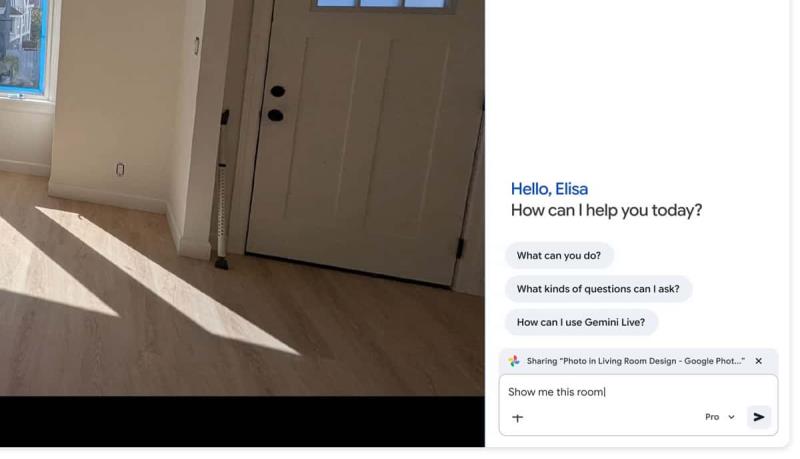Click the lower door knob hole
The height and width of the screenshot is (459, 800).
click(x=276, y=115)
